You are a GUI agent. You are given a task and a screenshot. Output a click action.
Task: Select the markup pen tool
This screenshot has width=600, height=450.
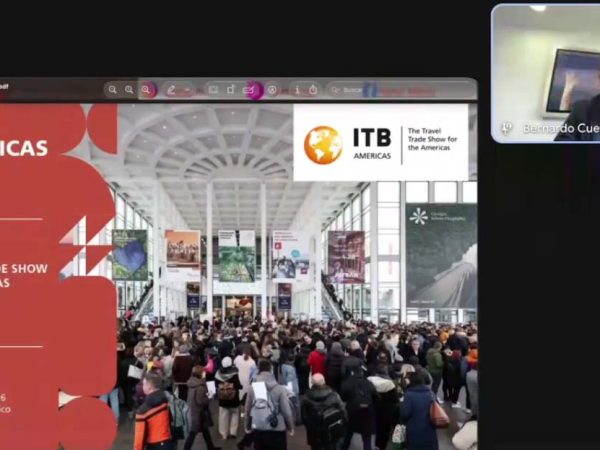tap(171, 90)
